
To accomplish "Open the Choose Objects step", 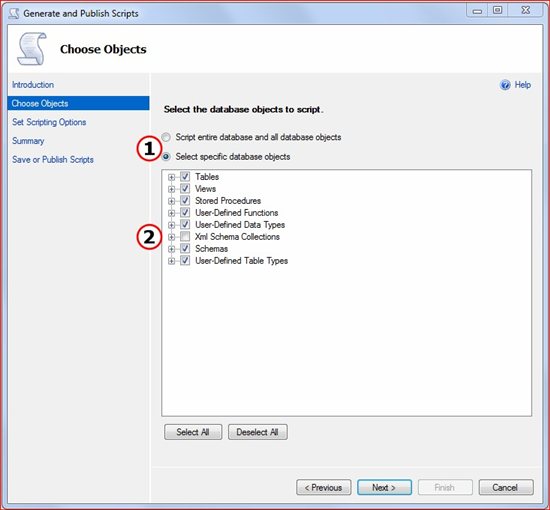I will coord(78,103).
